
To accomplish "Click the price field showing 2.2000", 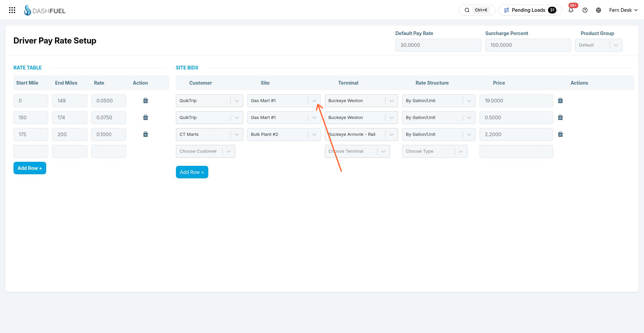I will tap(516, 134).
